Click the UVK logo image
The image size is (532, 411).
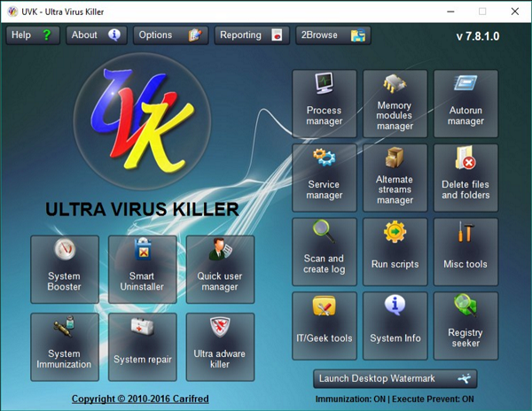point(142,121)
